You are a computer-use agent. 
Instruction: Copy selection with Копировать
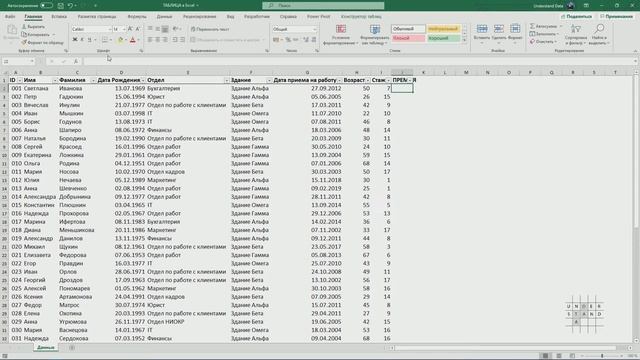pos(37,35)
